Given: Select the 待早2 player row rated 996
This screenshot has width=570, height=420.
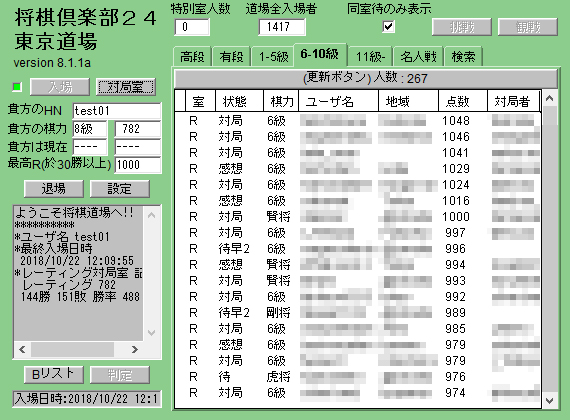Looking at the screenshot, I should pos(358,249).
